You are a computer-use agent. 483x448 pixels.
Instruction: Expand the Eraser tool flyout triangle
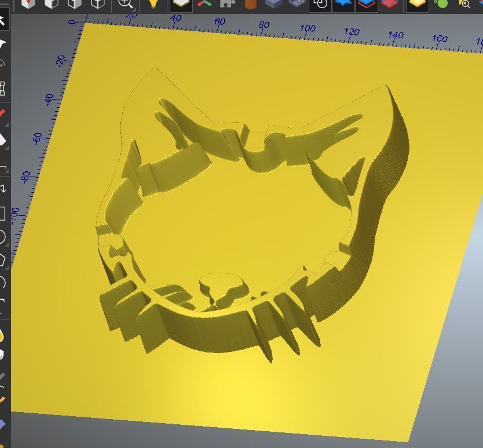pos(6,148)
